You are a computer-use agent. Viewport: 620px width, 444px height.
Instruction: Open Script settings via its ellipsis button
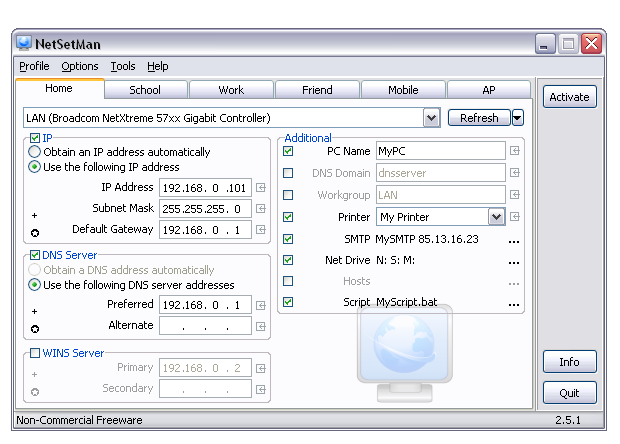(514, 304)
